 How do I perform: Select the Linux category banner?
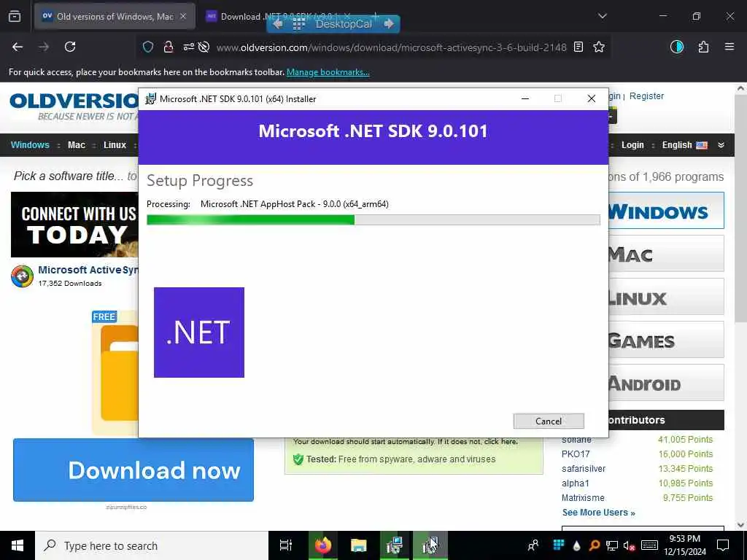point(666,297)
